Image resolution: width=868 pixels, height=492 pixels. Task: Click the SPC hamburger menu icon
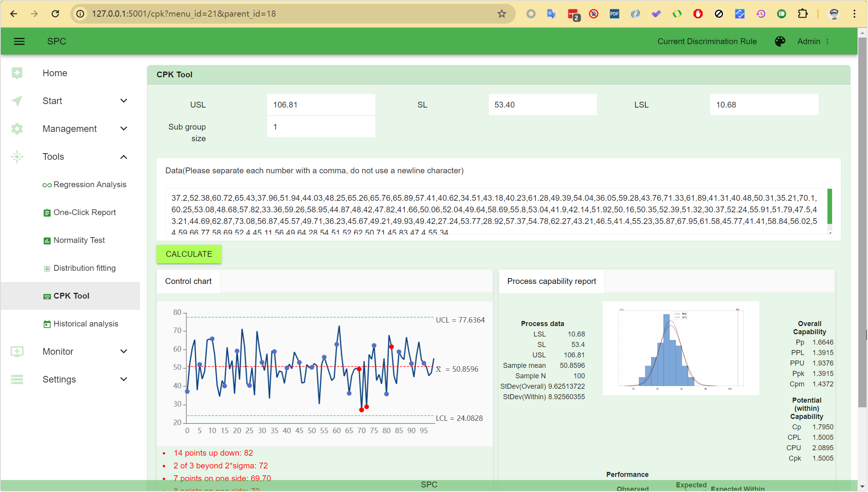[x=19, y=41]
